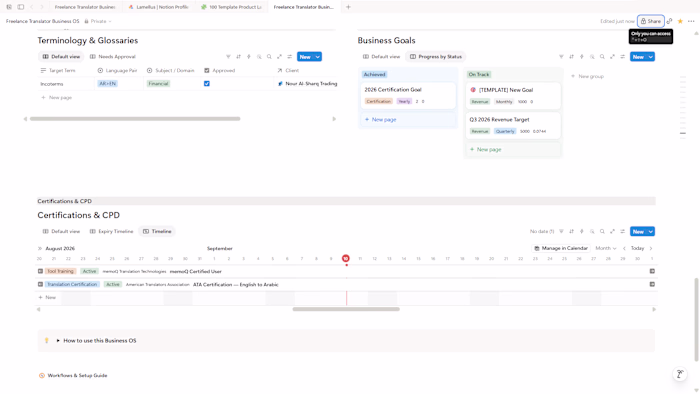The image size is (700, 394).
Task: Click the Incoterms term cell
Action: coord(66,84)
